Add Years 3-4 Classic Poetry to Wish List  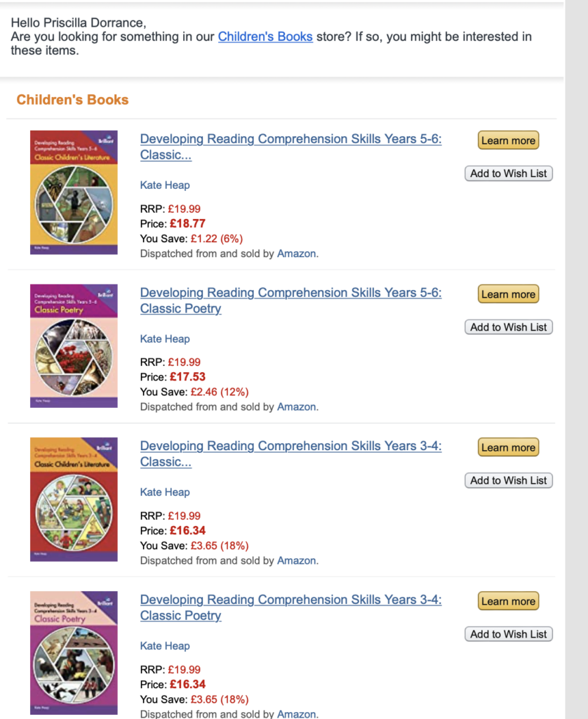tap(508, 634)
